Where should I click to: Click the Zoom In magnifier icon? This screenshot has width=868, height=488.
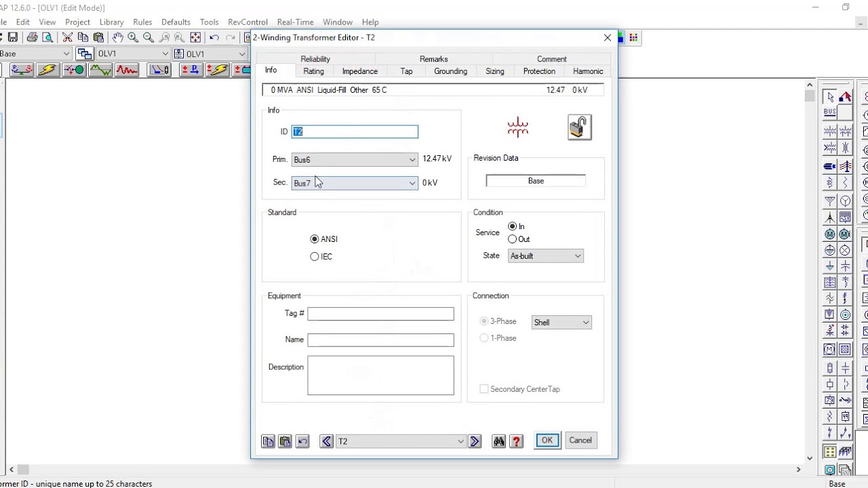click(x=133, y=37)
